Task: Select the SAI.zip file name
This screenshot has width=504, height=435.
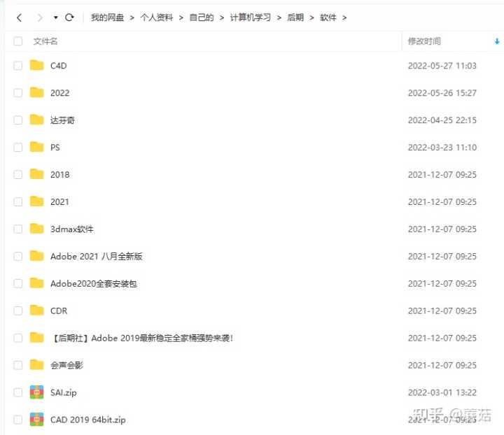Action: pos(63,392)
